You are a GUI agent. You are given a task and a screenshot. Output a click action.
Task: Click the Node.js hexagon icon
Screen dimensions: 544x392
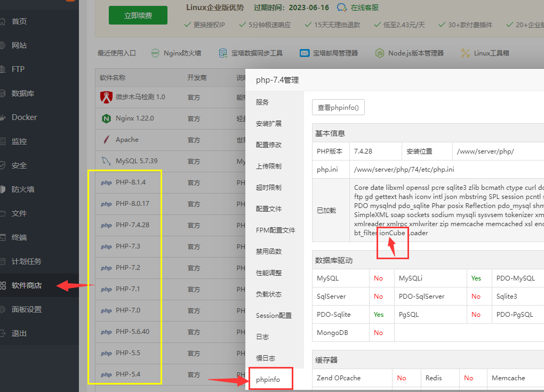tap(380, 53)
